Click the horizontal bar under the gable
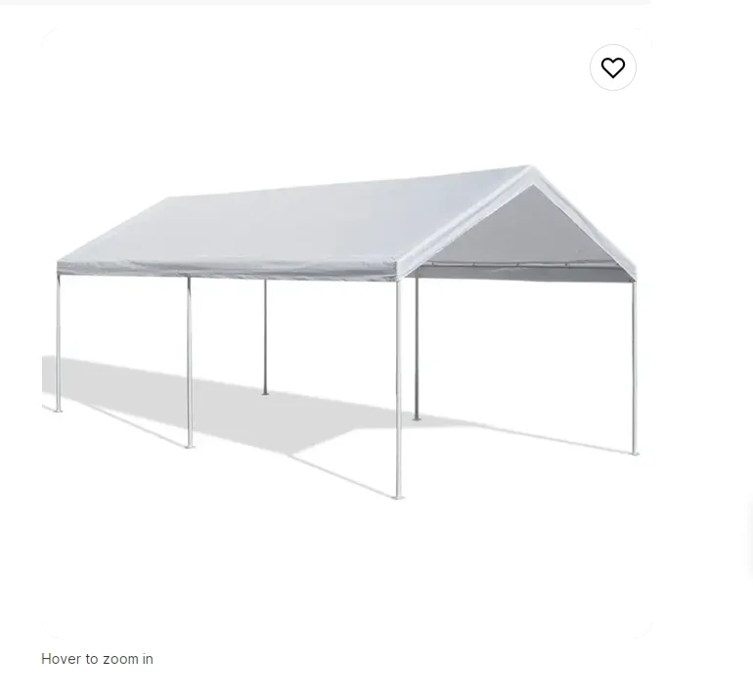This screenshot has height=700, width=753. tap(523, 265)
